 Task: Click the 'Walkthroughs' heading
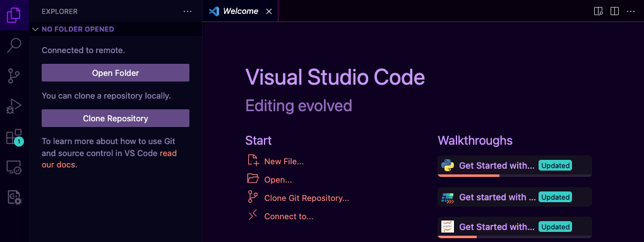tap(475, 140)
